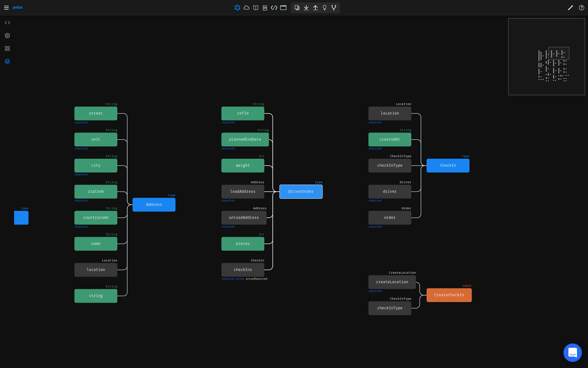Select the DriverOrder type node
588x368 pixels.
coord(301,192)
